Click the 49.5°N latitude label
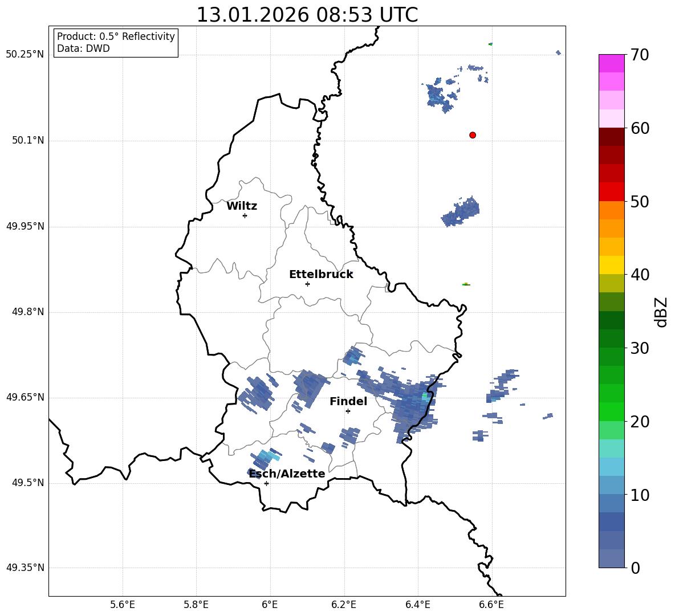This screenshot has height=616, width=675. (x=27, y=482)
